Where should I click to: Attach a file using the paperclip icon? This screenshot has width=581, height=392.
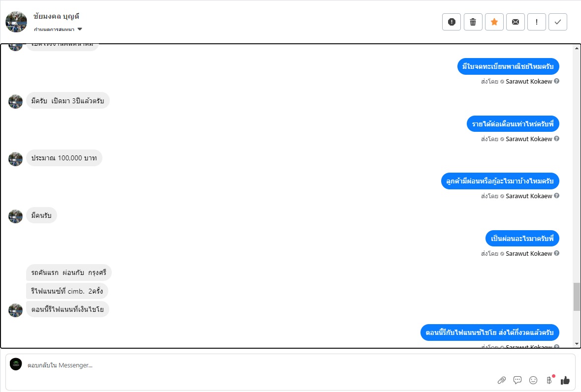(x=502, y=380)
